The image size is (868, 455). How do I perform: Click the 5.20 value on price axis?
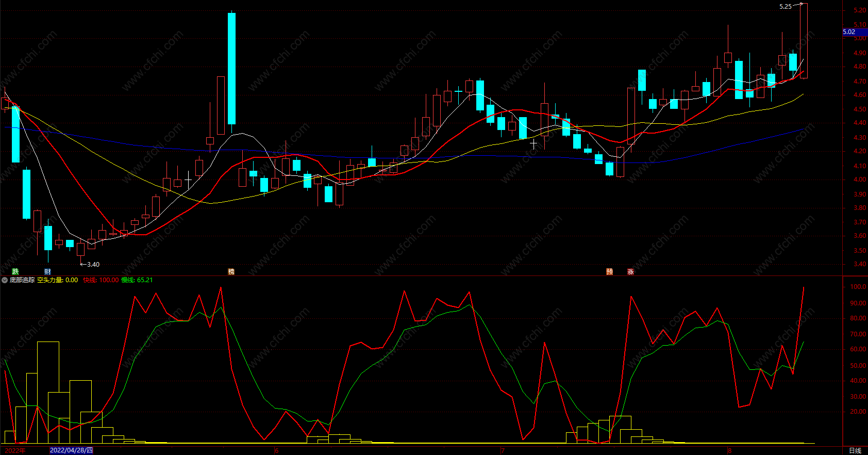[860, 10]
